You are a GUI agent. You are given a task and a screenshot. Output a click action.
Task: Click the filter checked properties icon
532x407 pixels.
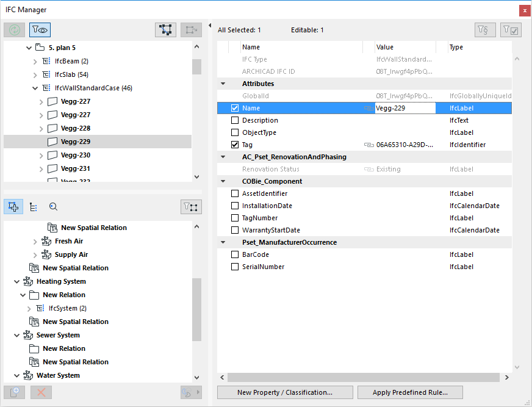[511, 30]
